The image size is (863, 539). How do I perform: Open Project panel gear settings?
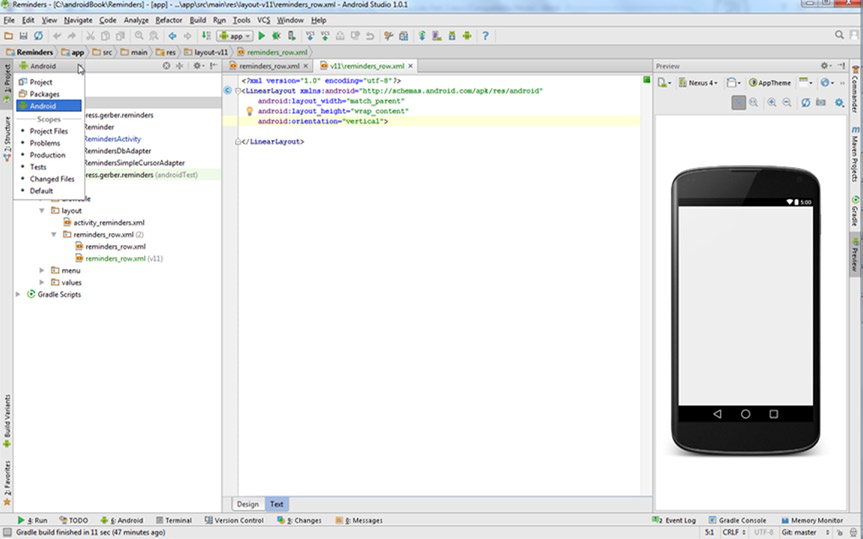(197, 66)
